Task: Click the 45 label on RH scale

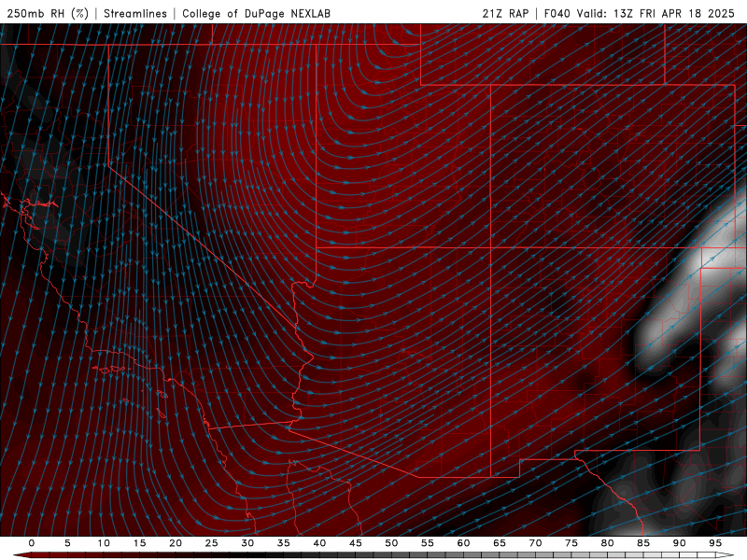Action: tap(356, 543)
